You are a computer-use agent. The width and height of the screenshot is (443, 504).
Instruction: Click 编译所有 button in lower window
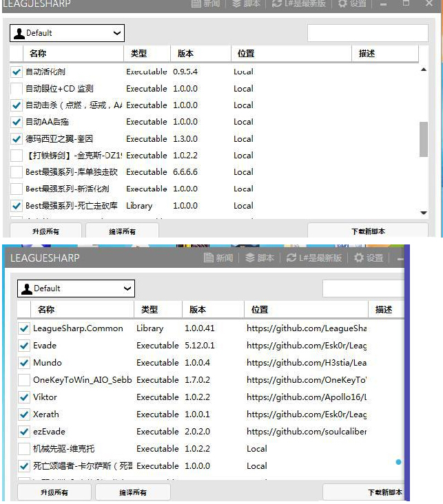point(132,492)
